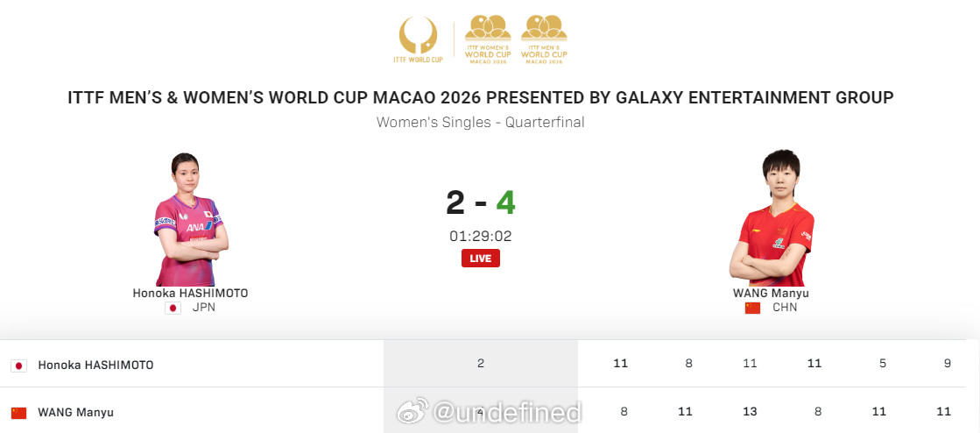980x433 pixels.
Task: Click Honoka HASHIMOTO name below her photo
Action: click(x=190, y=294)
